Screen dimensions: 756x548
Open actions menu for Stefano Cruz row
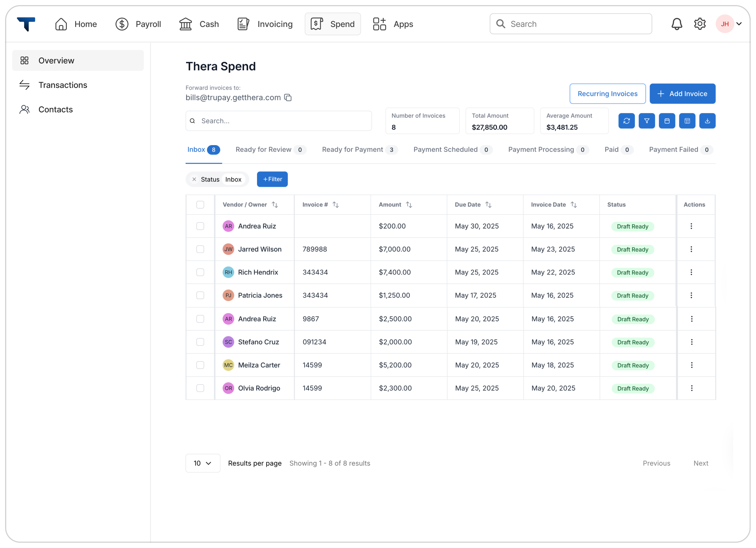[692, 342]
